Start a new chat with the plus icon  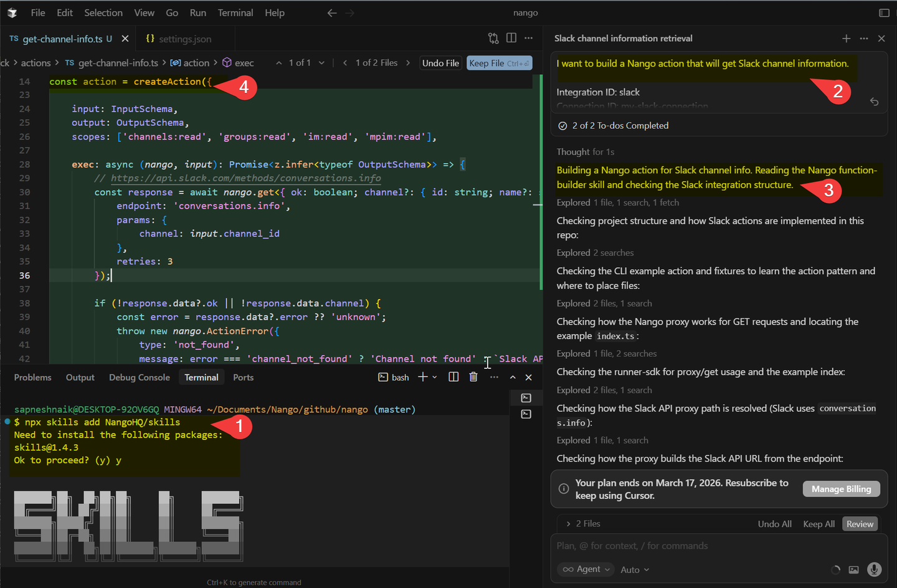(x=846, y=39)
